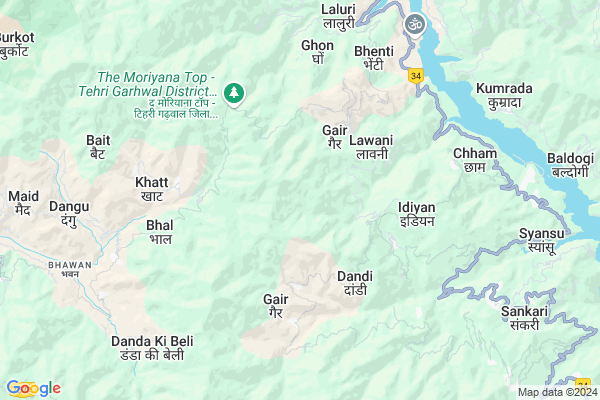
Task: Select the Idiyan place label
Action: [417, 214]
